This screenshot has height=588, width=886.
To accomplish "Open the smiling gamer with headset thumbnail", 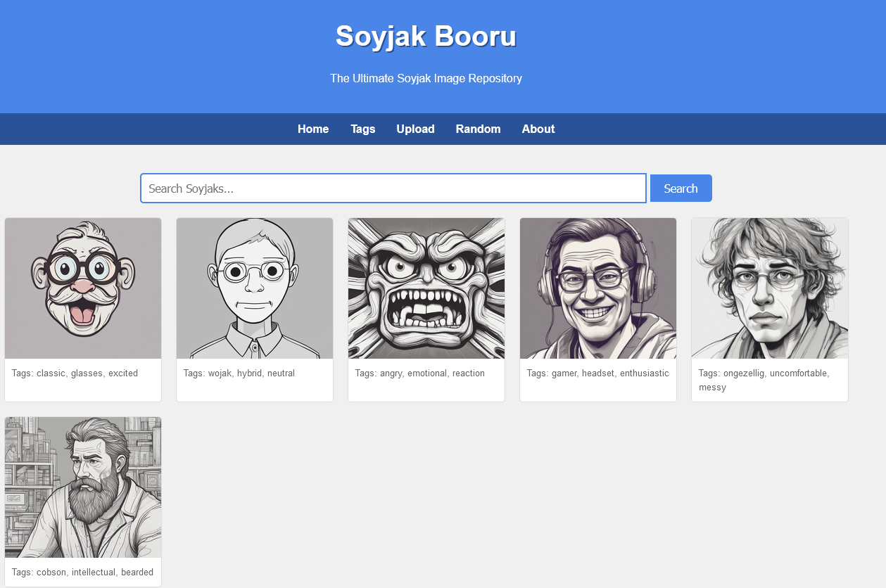I will pyautogui.click(x=598, y=288).
